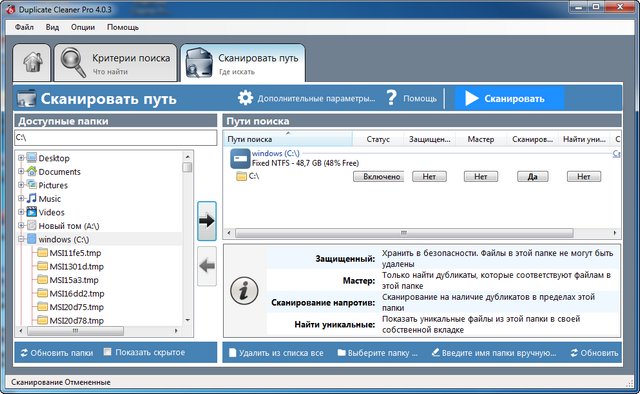Toggle Найти уни Нет button for C:\

point(584,176)
